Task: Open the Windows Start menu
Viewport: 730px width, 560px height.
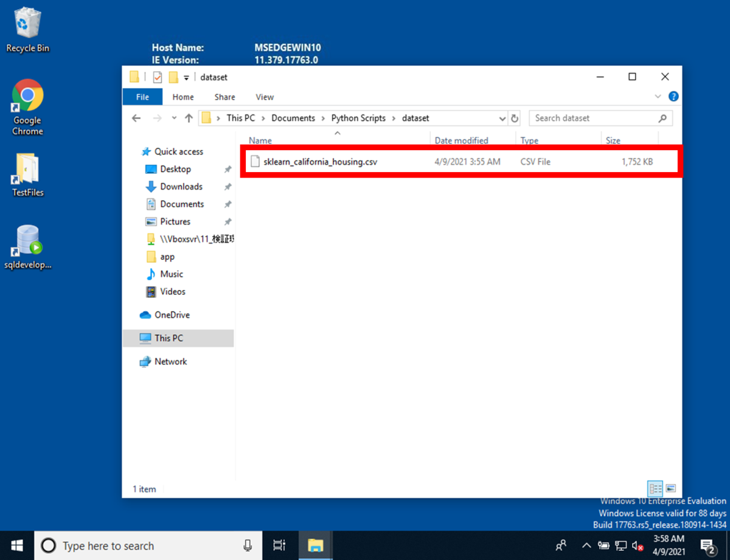Action: click(x=16, y=545)
